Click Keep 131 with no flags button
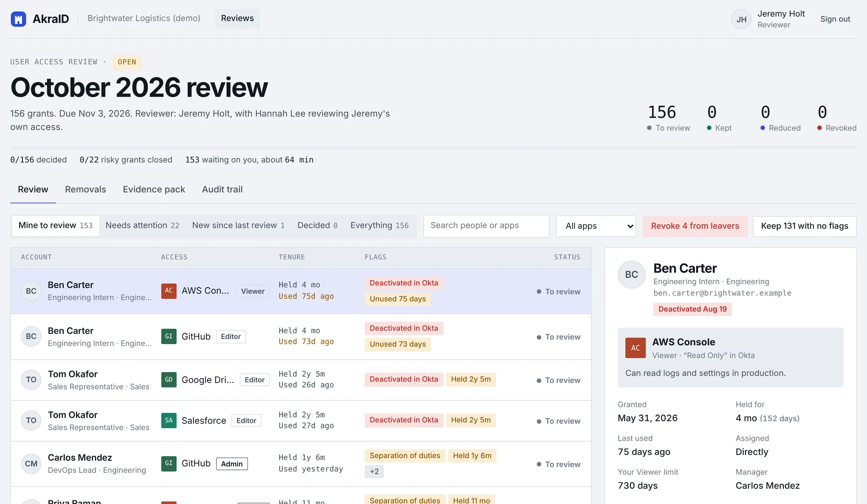This screenshot has height=504, width=867. coord(805,226)
